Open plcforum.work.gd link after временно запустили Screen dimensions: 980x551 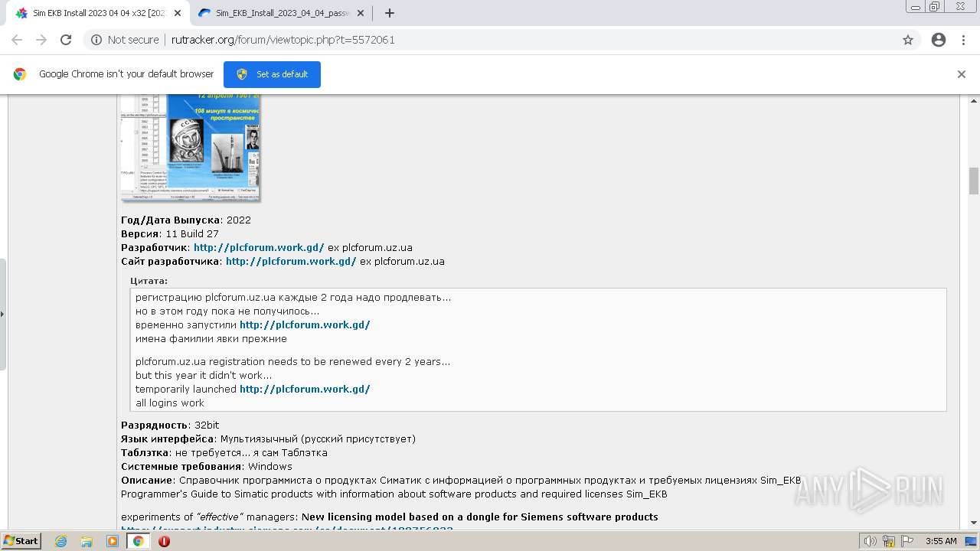[x=305, y=324]
